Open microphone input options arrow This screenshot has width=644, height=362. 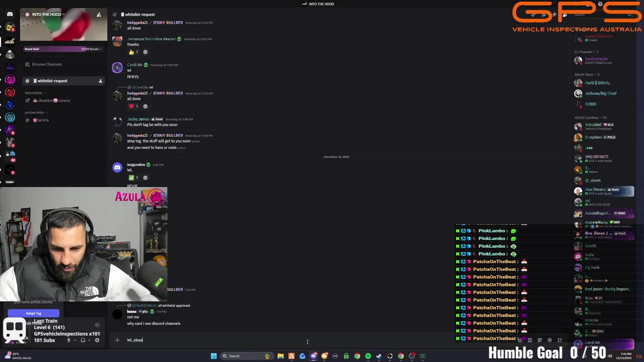[x=75, y=340]
